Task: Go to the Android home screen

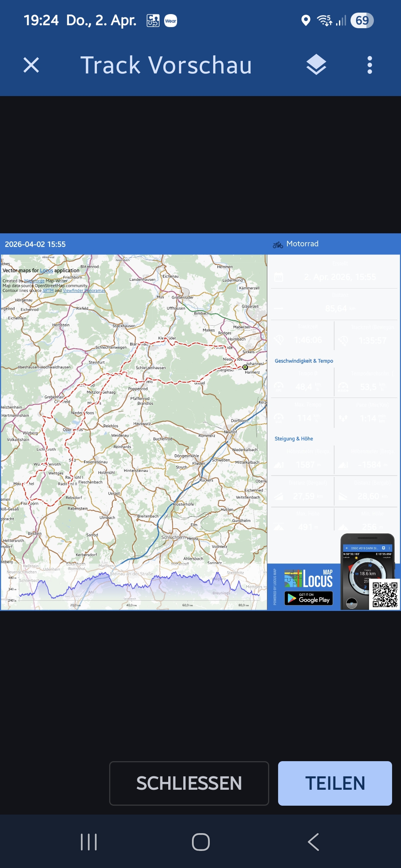Action: pyautogui.click(x=200, y=842)
